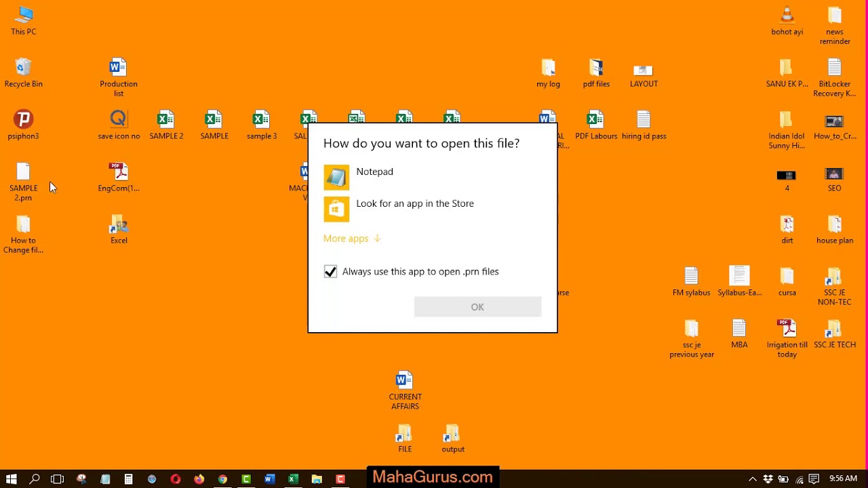Uncheck Always use this app for .prn files
The height and width of the screenshot is (488, 868).
[330, 272]
